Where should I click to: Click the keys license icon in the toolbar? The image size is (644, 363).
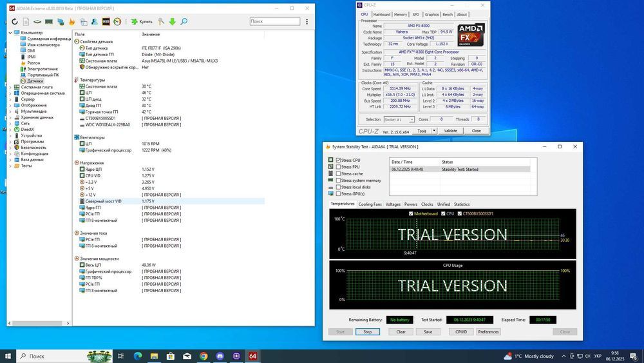click(161, 22)
